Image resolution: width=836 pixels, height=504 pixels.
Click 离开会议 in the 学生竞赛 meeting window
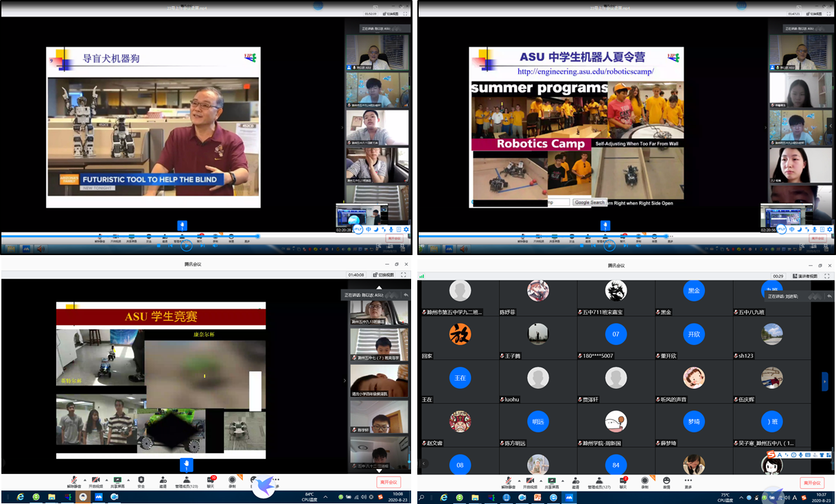388,482
